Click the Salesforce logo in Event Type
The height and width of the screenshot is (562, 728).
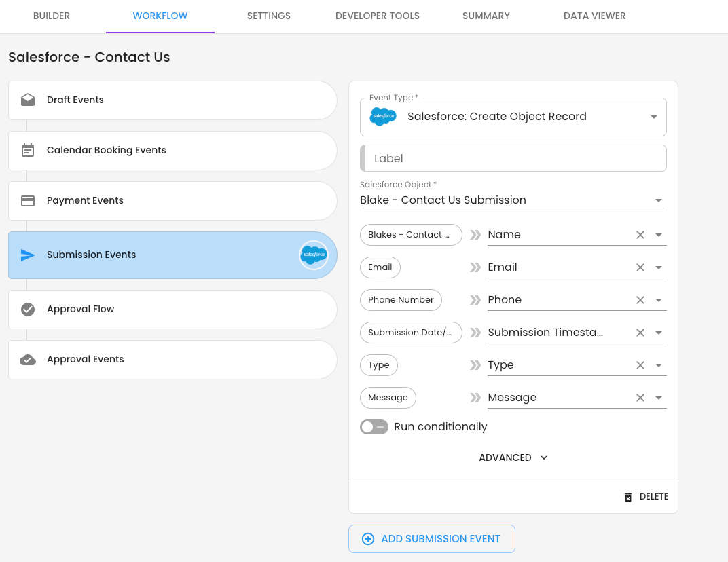[x=383, y=117]
